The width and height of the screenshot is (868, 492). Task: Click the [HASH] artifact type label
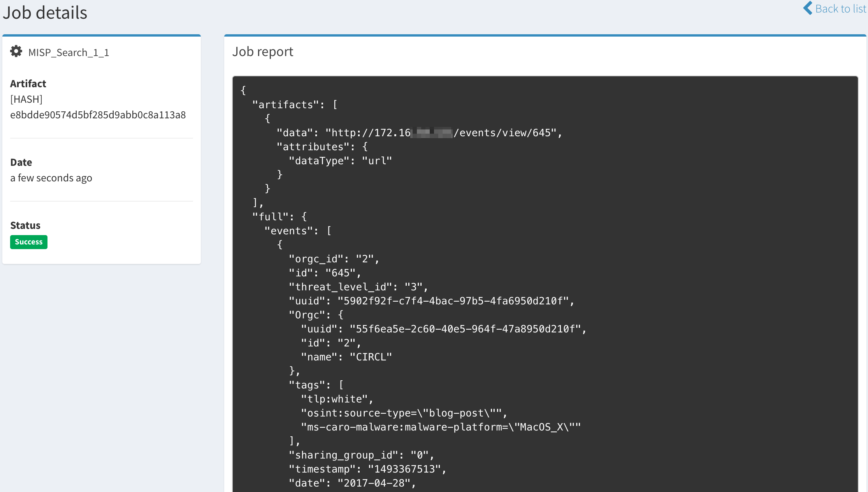point(26,99)
